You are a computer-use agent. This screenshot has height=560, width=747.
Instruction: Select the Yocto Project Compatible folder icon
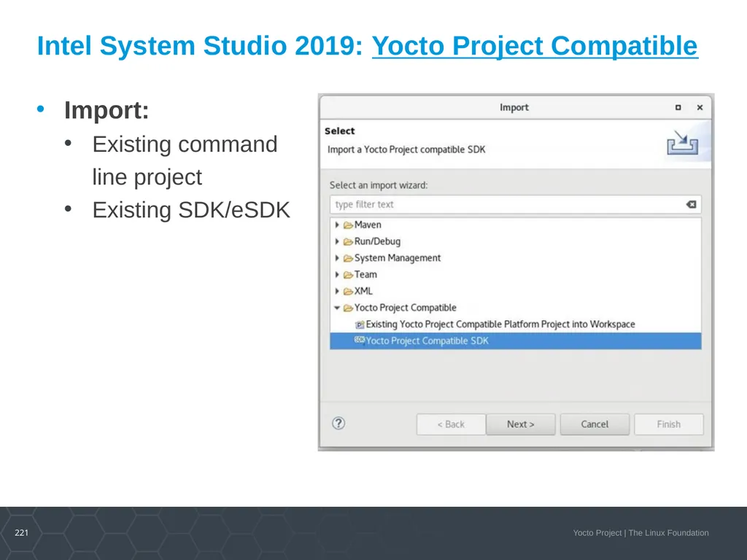[x=348, y=308]
